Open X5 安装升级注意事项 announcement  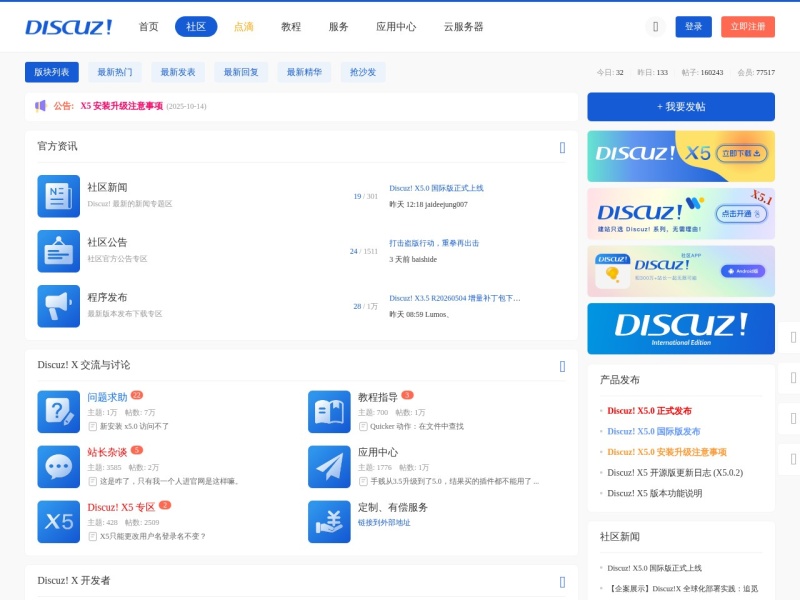[121, 106]
